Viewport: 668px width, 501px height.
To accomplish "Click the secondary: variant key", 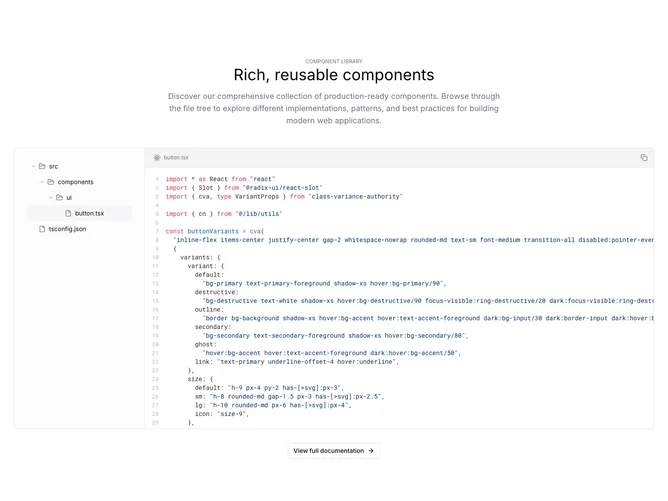I will pyautogui.click(x=213, y=327).
